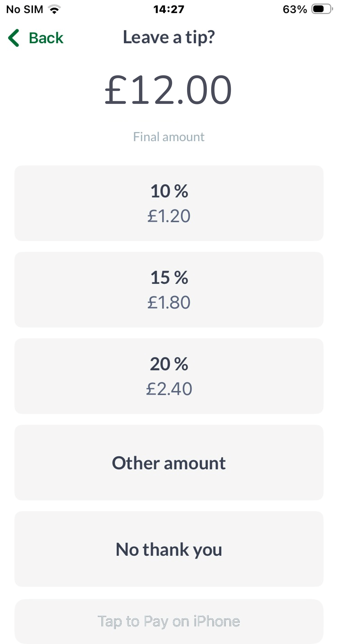Viewport: 338px width, 644px height.
Task: Tap the green back chevron icon
Action: (14, 38)
